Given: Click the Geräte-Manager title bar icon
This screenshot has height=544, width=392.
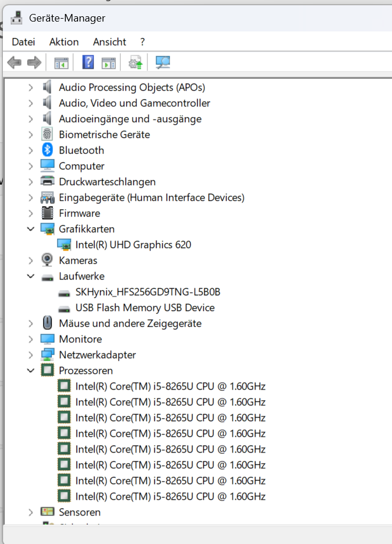Looking at the screenshot, I should click(16, 17).
